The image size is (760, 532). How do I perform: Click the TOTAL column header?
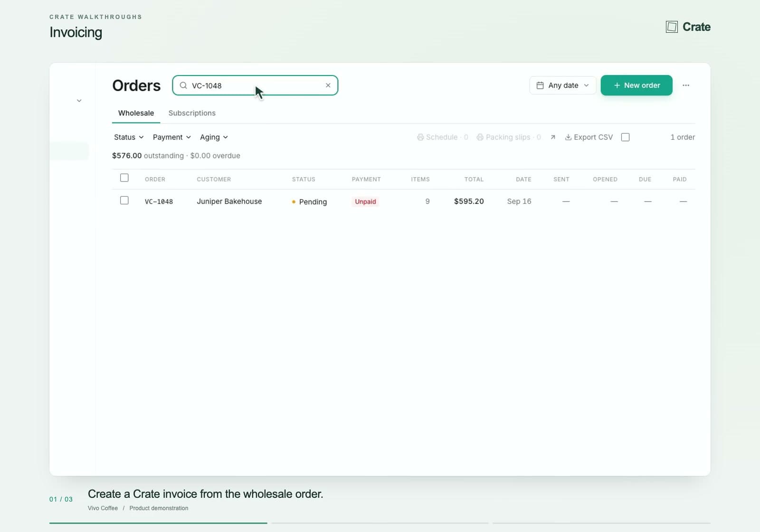click(474, 180)
